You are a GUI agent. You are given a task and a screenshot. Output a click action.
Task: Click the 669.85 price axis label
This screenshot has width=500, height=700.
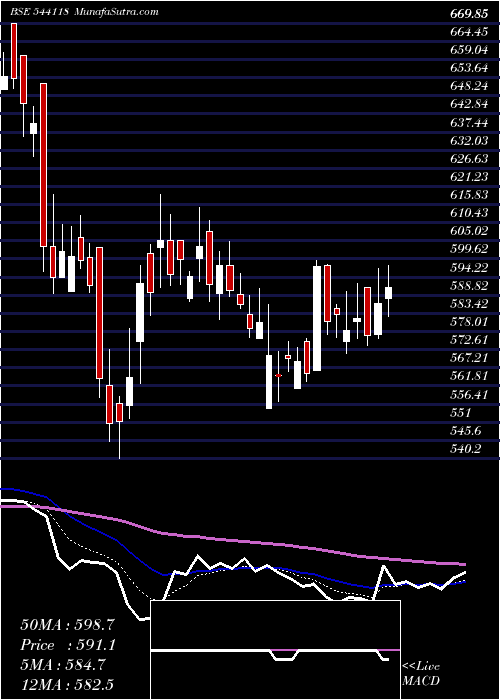click(469, 14)
